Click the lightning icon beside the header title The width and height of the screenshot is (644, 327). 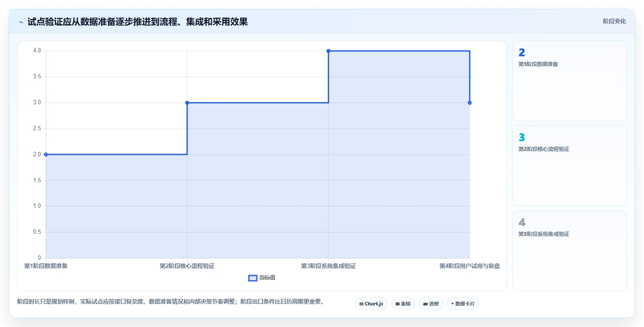coord(21,22)
